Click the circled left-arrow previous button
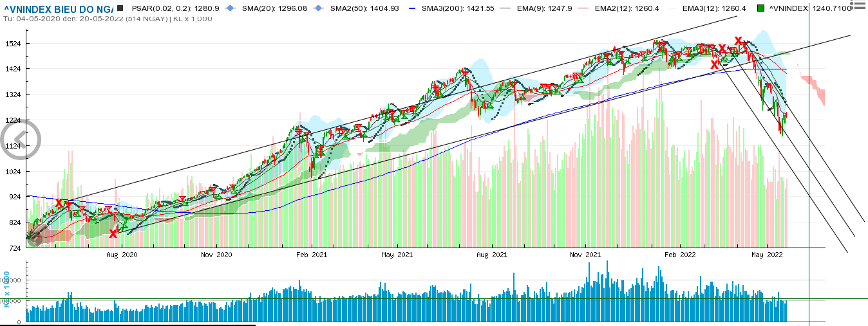This screenshot has width=868, height=326. point(20,138)
